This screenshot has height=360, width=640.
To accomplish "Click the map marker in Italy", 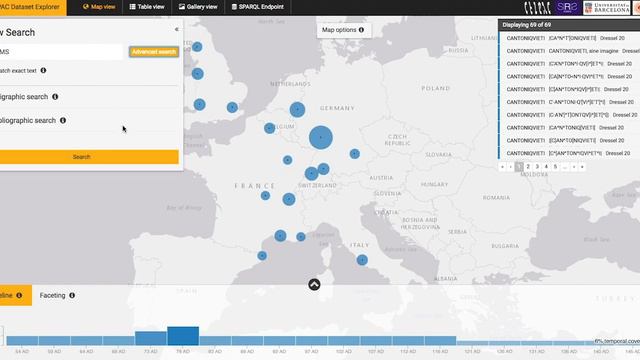I will 362,260.
